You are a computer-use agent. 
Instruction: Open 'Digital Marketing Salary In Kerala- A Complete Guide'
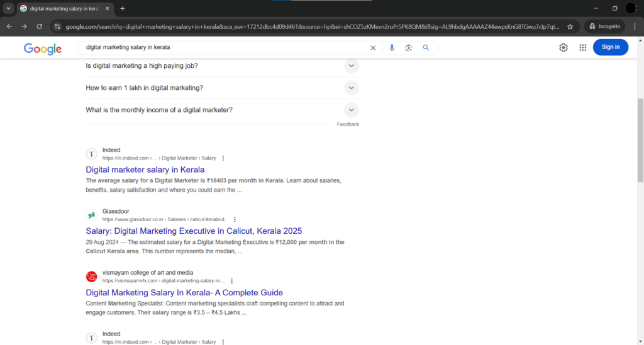point(184,292)
